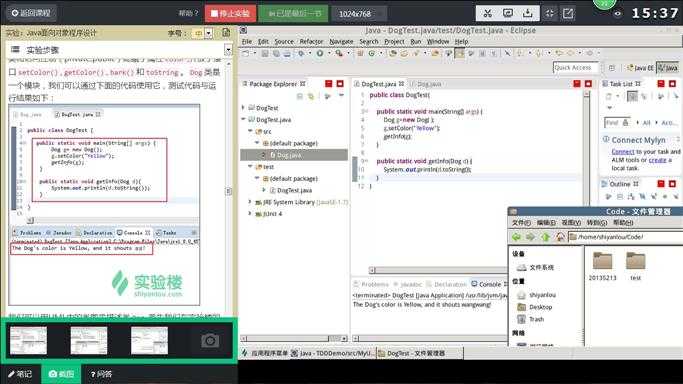Click the scissors cut icon in the top bar
The image size is (683, 384).
[487, 13]
